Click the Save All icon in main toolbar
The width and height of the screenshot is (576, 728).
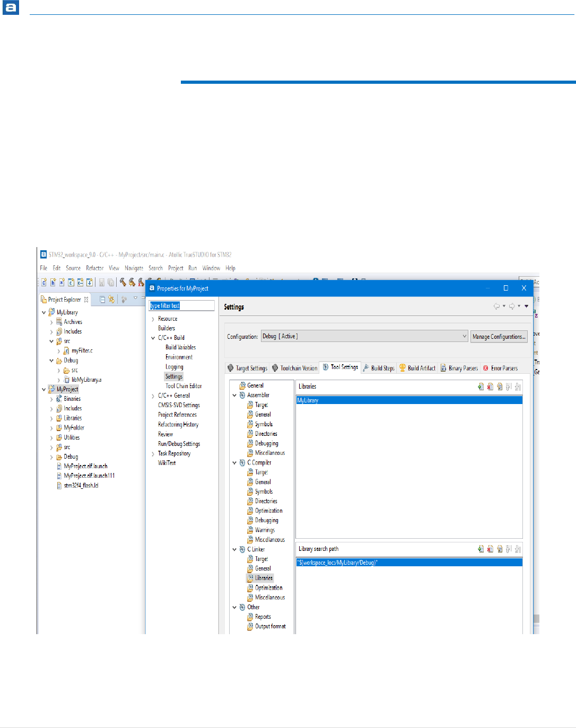[110, 282]
